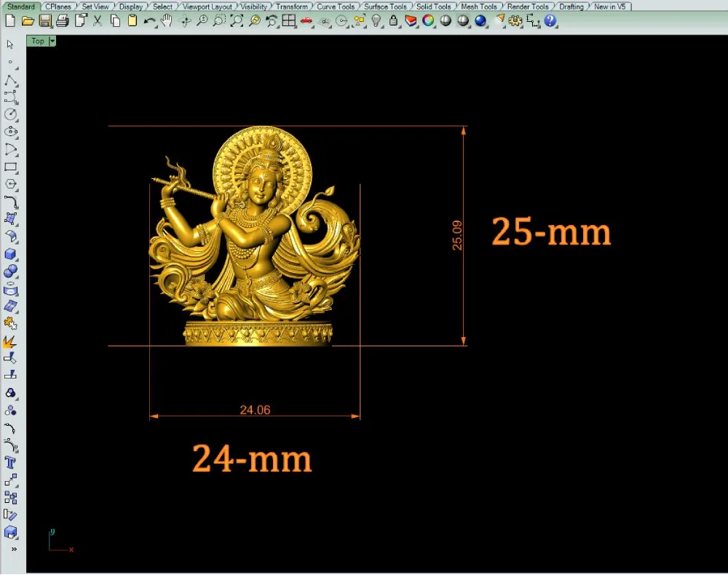The width and height of the screenshot is (728, 575).
Task: Select the pointer arrow tool in sidebar
Action: click(10, 44)
